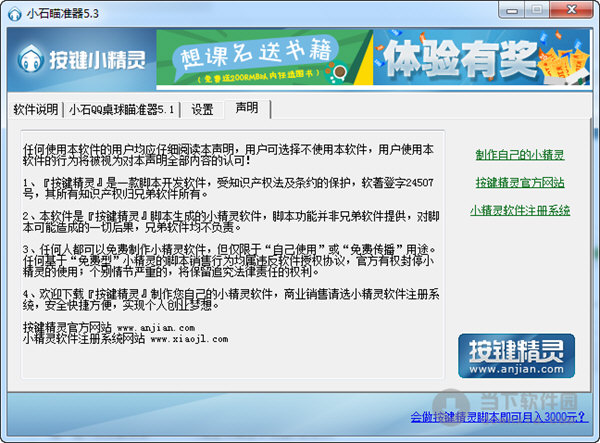Click the www.anjian.com text in the statement
The width and height of the screenshot is (600, 443).
click(x=156, y=328)
